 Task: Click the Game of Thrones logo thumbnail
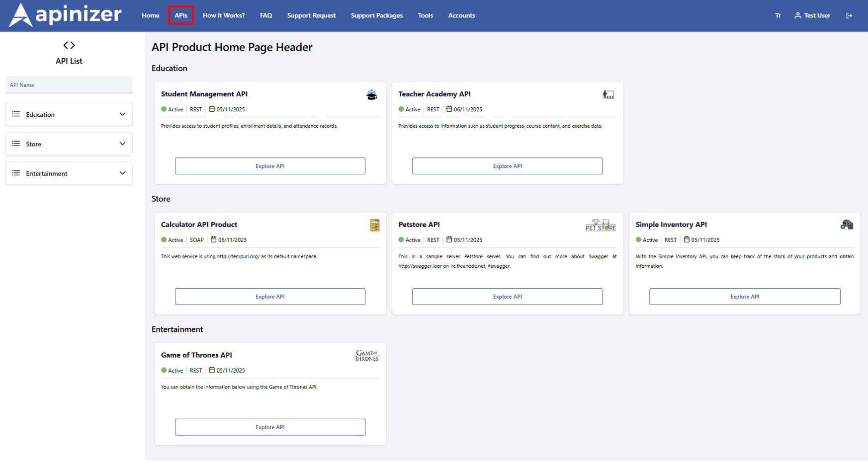366,355
